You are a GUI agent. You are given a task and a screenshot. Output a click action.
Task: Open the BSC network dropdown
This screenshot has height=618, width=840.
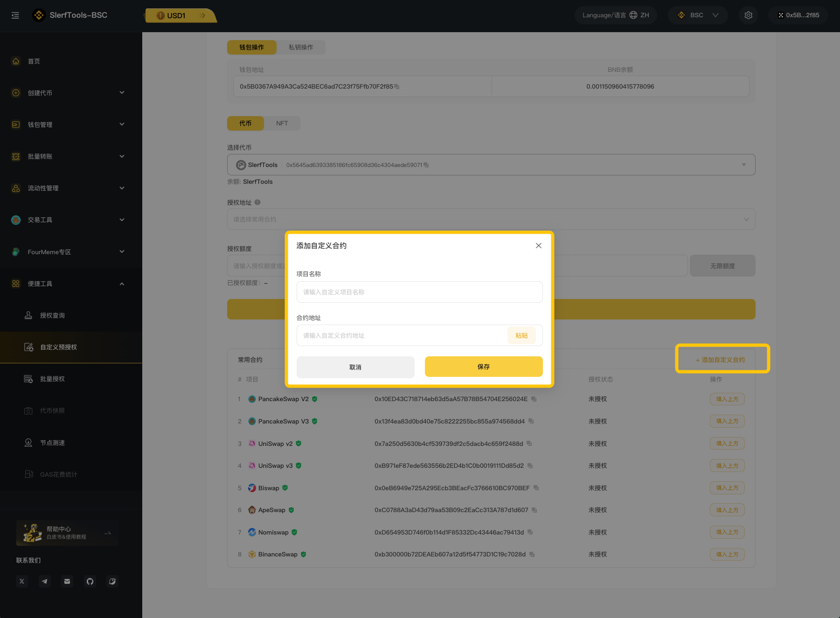pyautogui.click(x=697, y=15)
